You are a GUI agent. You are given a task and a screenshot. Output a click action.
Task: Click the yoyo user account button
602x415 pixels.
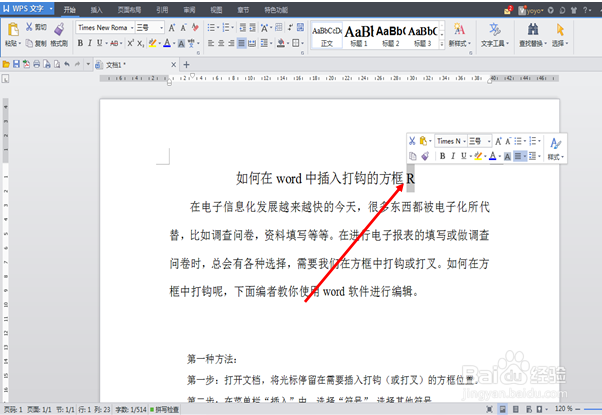pos(531,10)
